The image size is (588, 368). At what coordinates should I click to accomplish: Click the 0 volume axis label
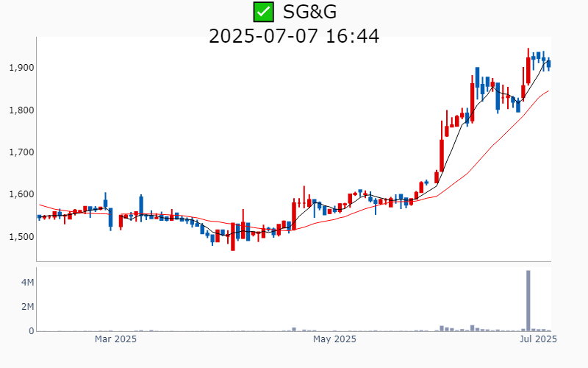32,331
